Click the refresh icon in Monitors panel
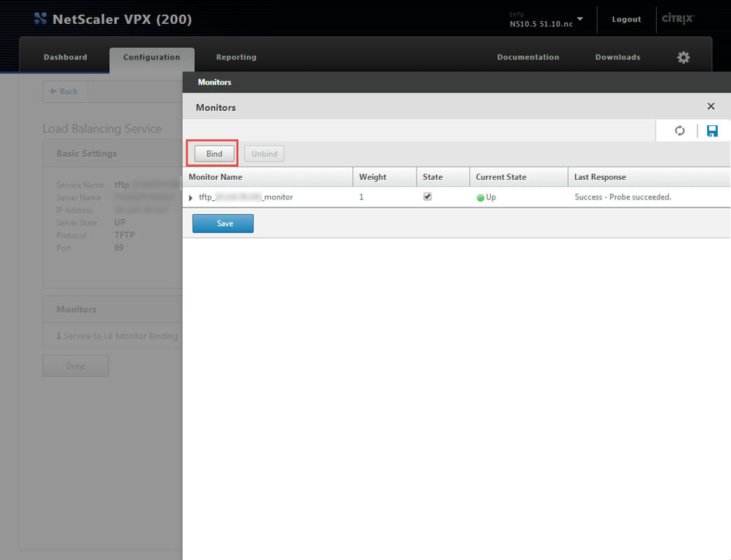Screen dimensions: 731x560 (x=679, y=131)
